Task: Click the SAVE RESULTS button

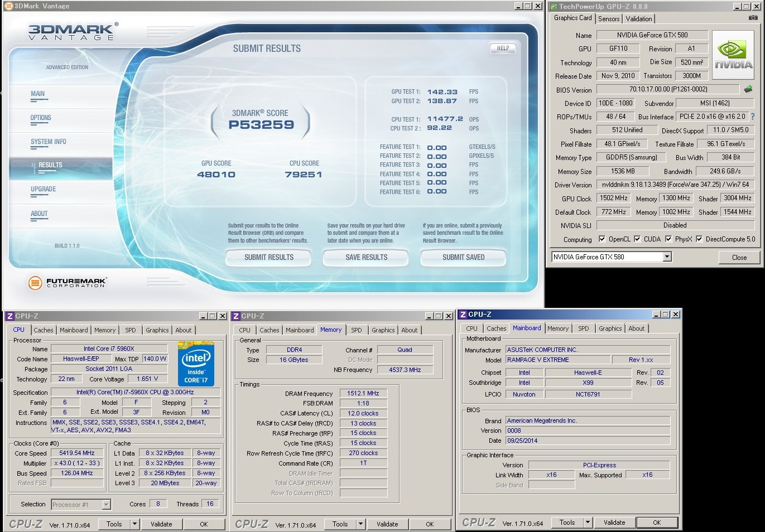Action: tap(366, 257)
